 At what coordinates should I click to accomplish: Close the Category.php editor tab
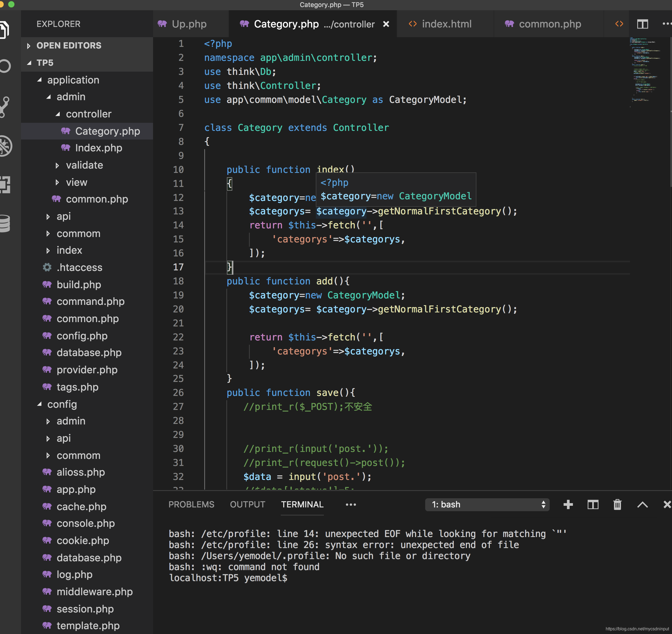386,24
